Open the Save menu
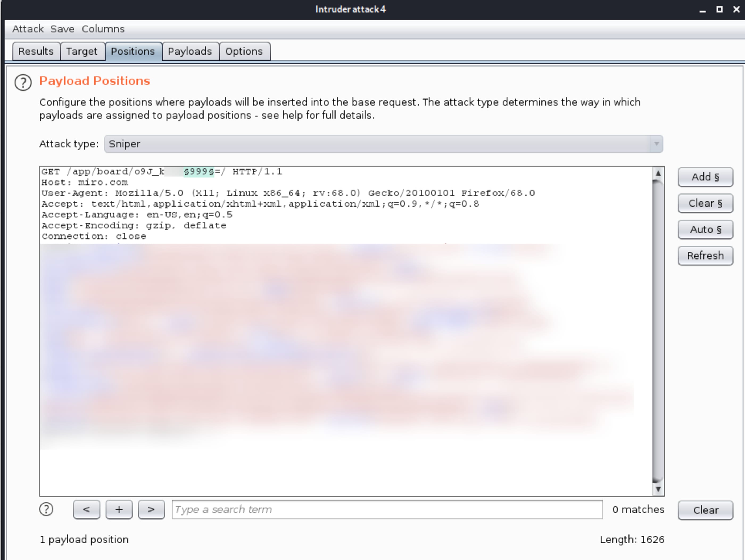 (62, 29)
